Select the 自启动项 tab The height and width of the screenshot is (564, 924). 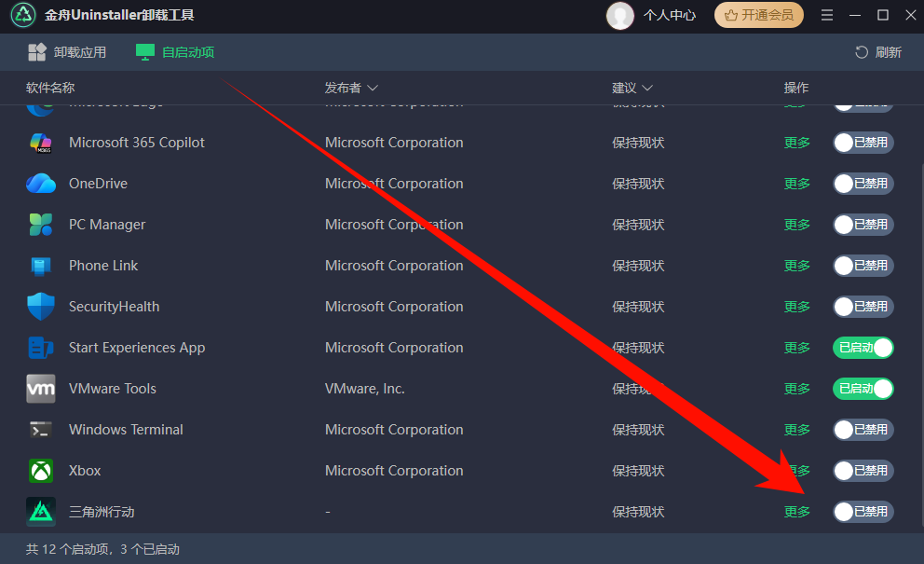175,52
